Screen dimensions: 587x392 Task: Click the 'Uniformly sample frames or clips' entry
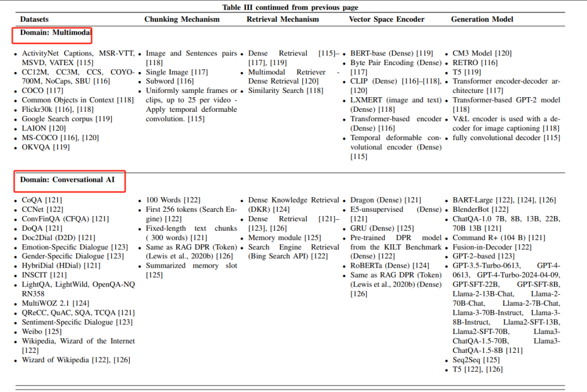191,105
